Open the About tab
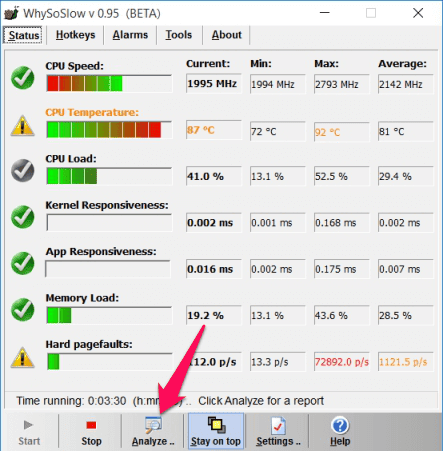The height and width of the screenshot is (451, 443). (227, 35)
